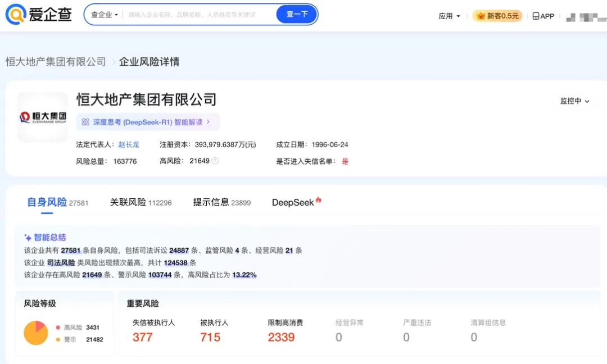Click the 限制高消费 count 2339
The image size is (607, 364).
tap(281, 337)
